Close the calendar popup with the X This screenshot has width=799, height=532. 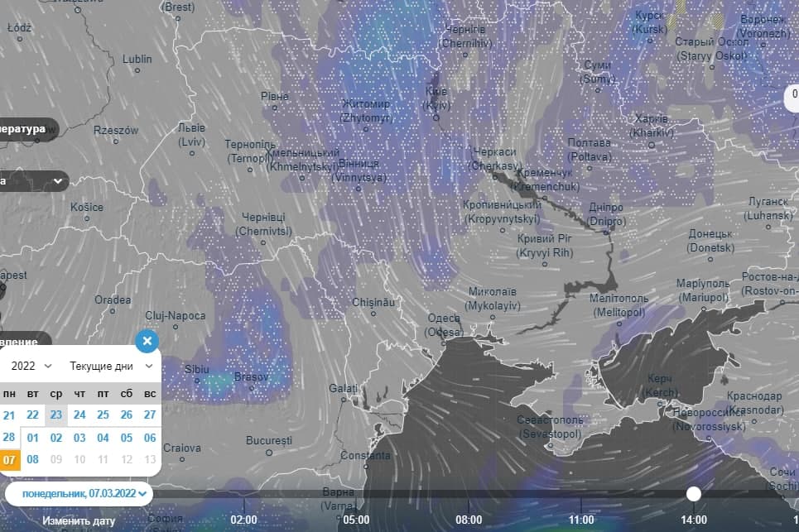[x=147, y=341]
